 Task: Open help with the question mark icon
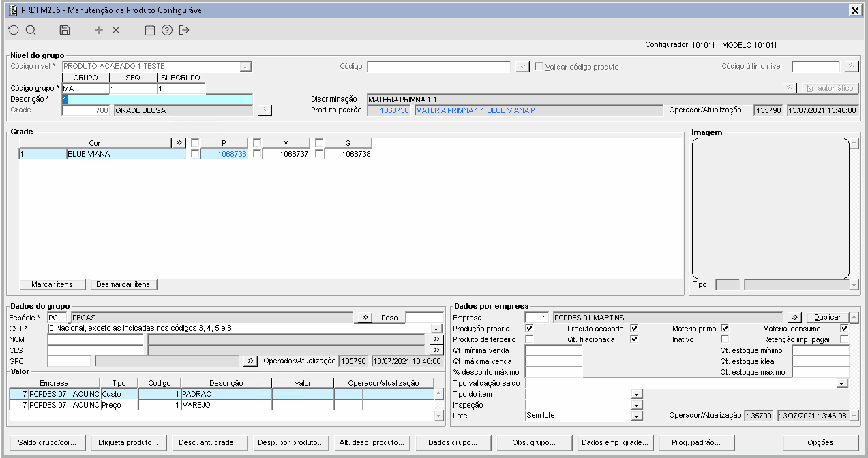(x=167, y=30)
